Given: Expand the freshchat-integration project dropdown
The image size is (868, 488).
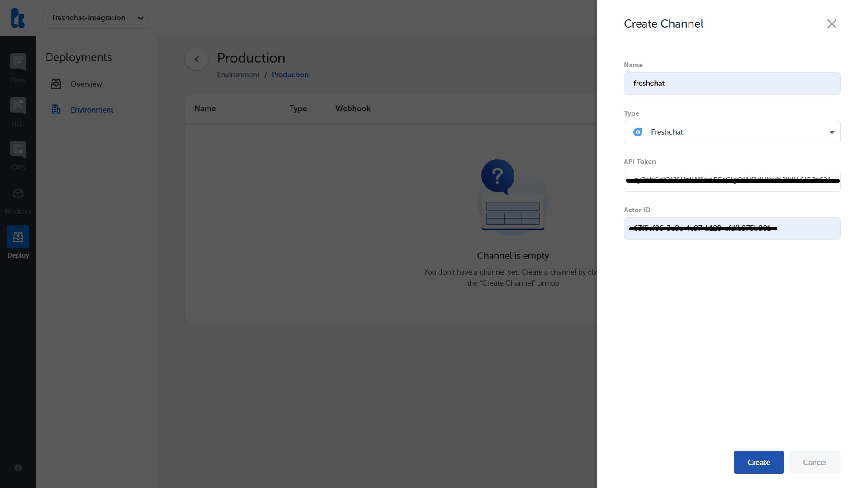Looking at the screenshot, I should pos(97,18).
